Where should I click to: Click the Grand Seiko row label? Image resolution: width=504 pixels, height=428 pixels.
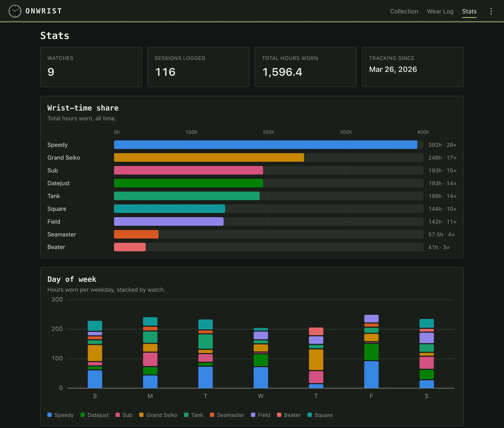click(x=64, y=158)
